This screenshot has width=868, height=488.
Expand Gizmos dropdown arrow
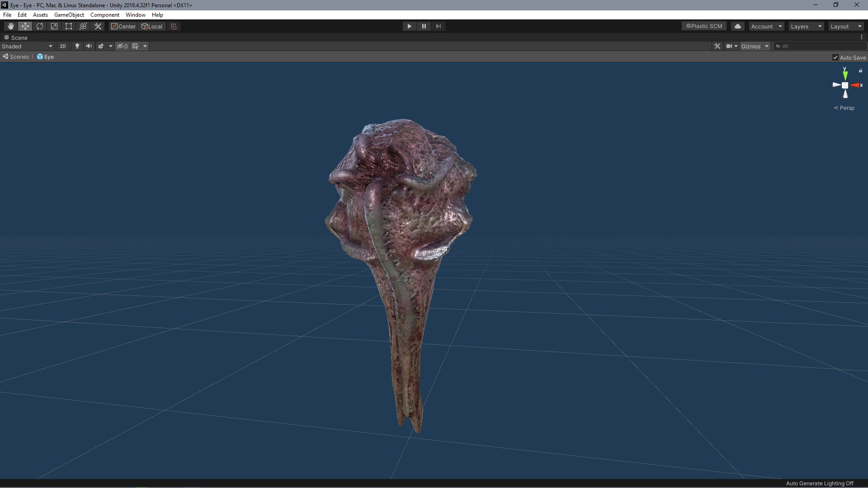click(767, 46)
